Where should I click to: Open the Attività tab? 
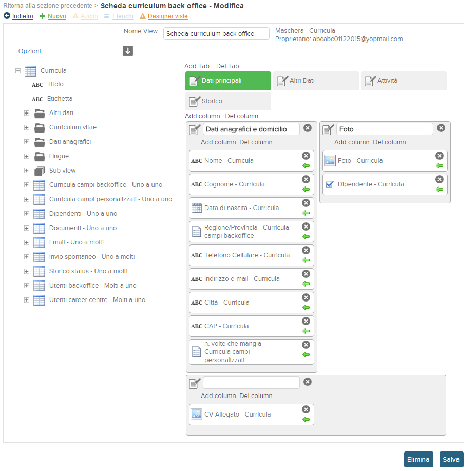[404, 81]
